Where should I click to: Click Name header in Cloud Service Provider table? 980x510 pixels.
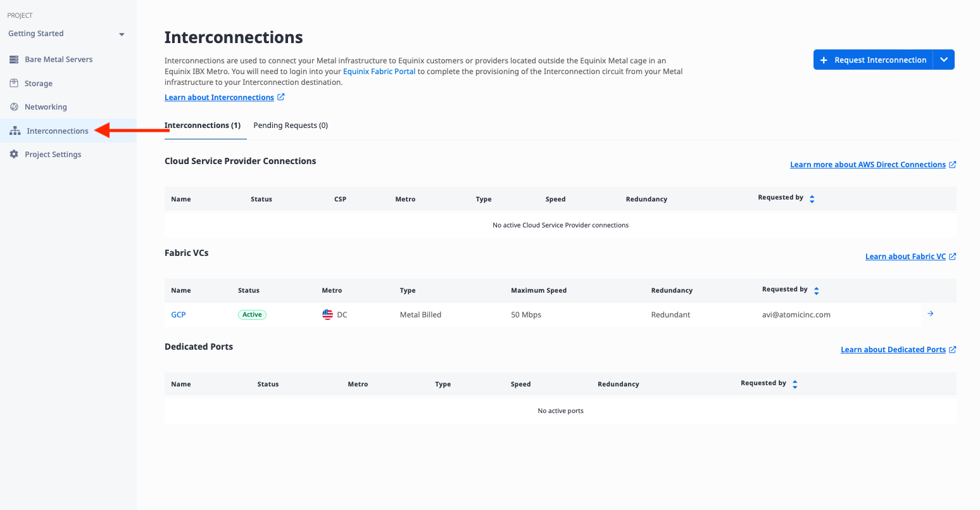(181, 199)
